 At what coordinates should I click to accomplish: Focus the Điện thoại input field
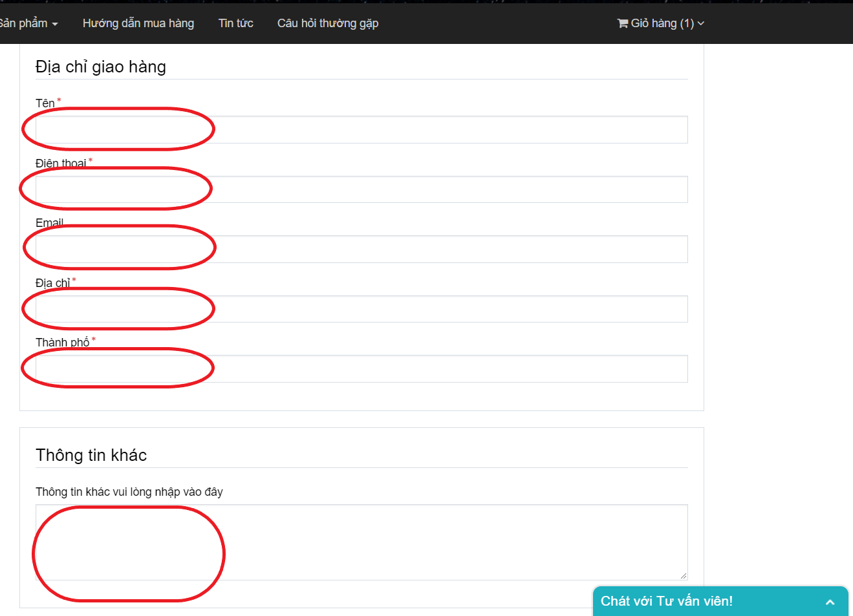tap(362, 189)
